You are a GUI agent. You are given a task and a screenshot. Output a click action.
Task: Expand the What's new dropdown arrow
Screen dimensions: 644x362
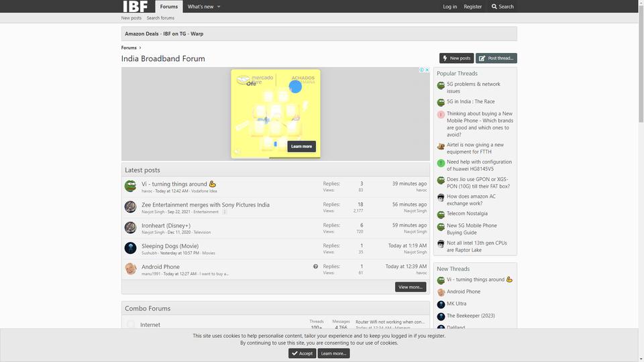(x=219, y=7)
